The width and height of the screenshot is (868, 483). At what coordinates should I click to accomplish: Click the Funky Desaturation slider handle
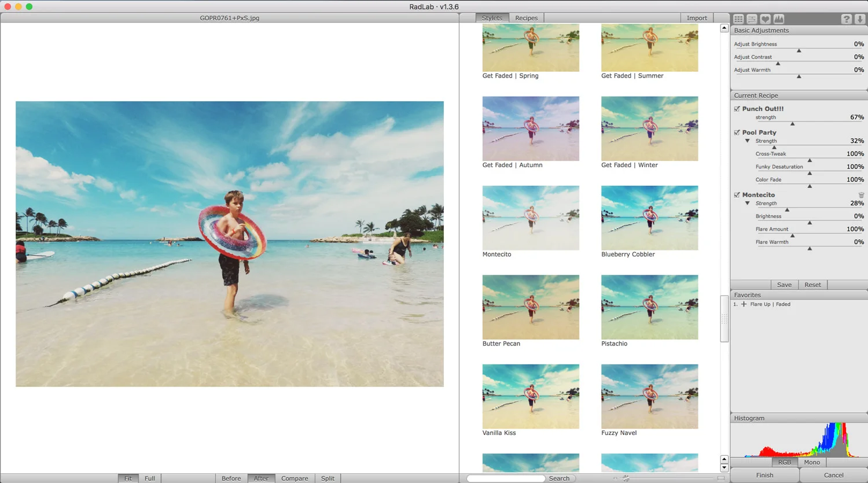[x=810, y=173]
